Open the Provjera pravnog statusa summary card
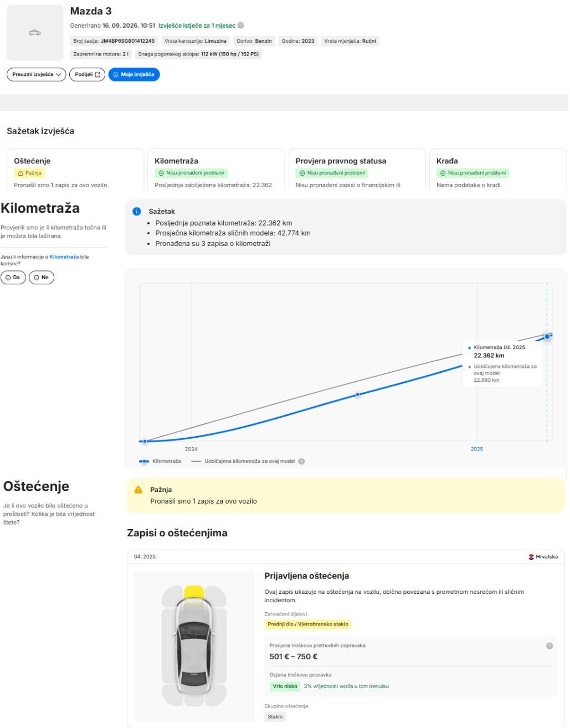 click(x=357, y=169)
